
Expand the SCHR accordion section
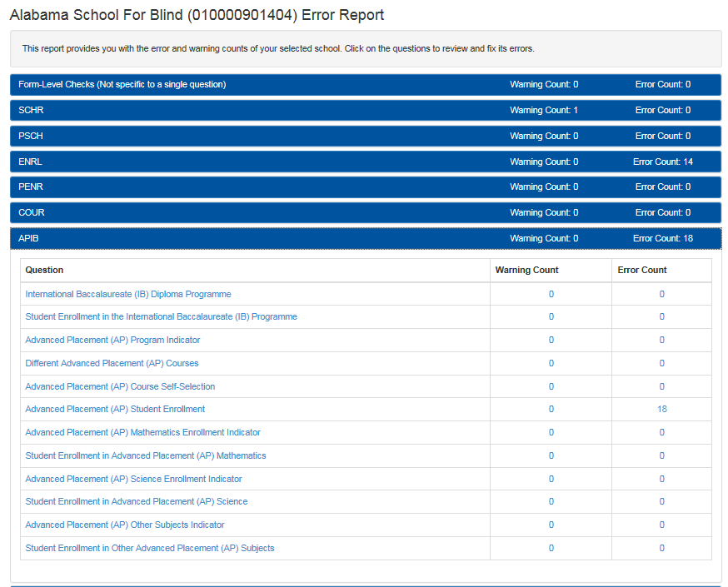pos(31,110)
